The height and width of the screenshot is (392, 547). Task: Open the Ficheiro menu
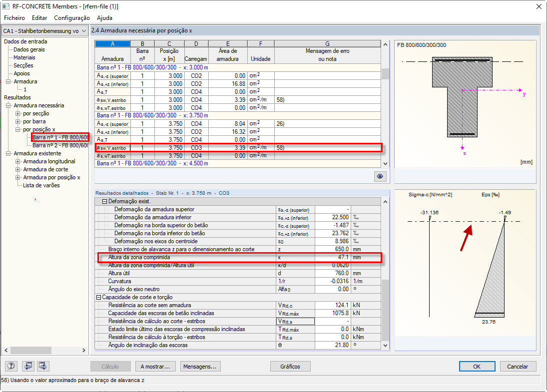tap(14, 18)
